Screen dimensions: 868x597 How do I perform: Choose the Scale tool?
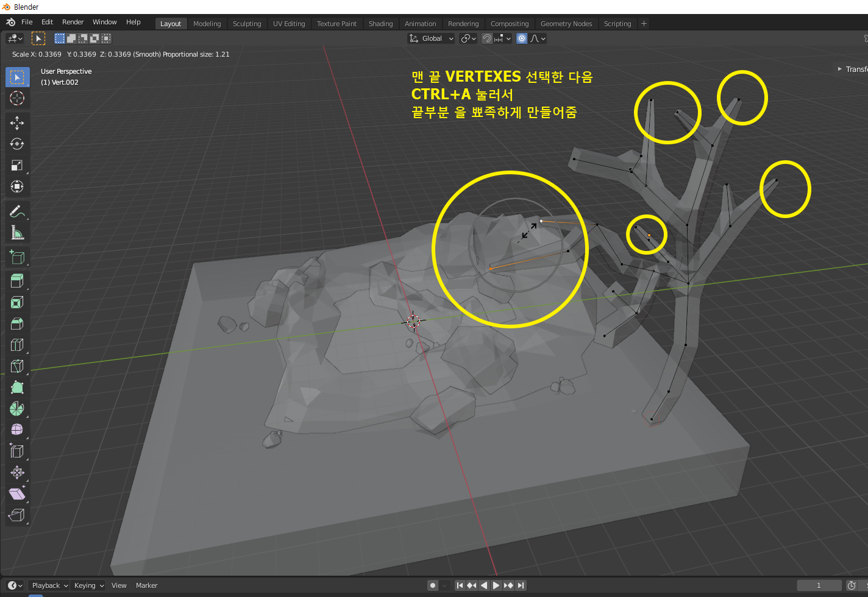[17, 165]
